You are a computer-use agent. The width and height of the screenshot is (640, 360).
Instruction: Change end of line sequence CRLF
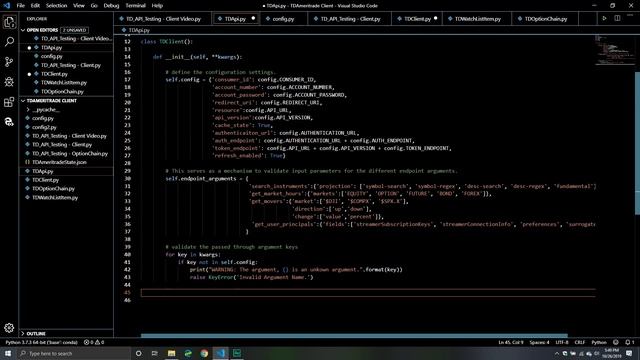(x=580, y=342)
